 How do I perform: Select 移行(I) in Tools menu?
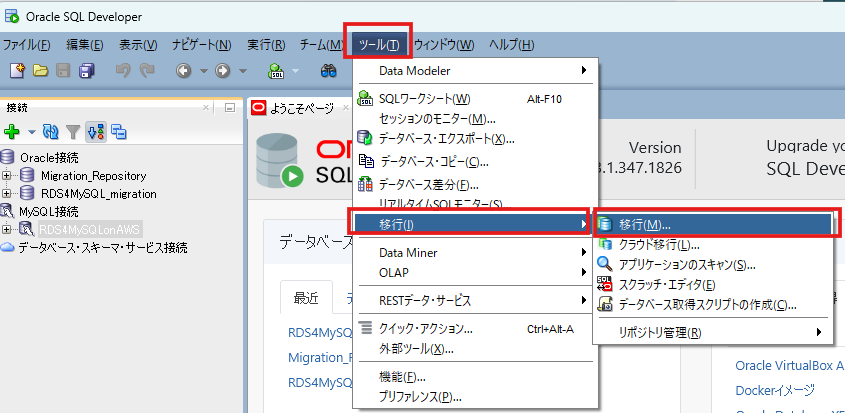coord(470,224)
